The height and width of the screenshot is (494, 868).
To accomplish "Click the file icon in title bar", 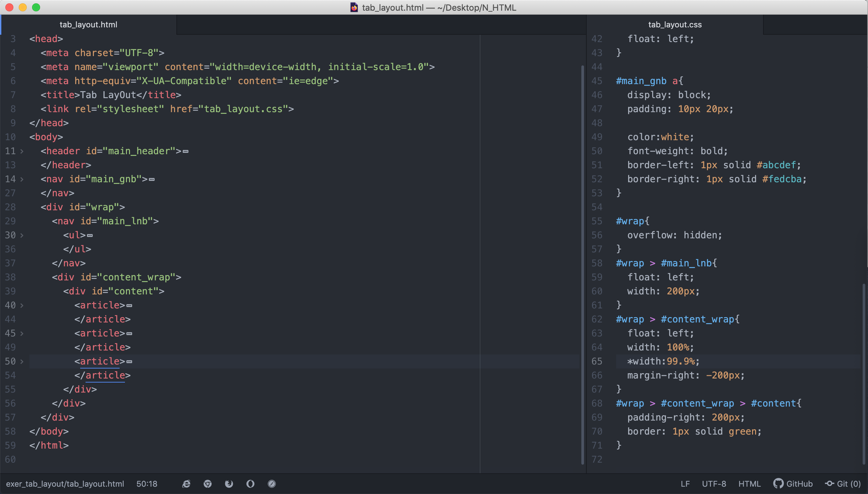I will coord(354,7).
